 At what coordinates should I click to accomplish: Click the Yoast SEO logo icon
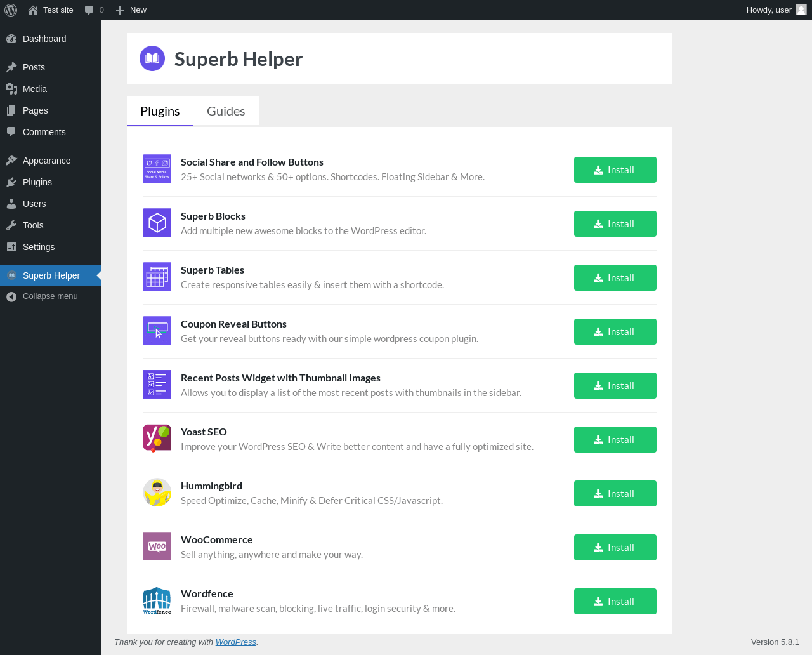tap(157, 439)
